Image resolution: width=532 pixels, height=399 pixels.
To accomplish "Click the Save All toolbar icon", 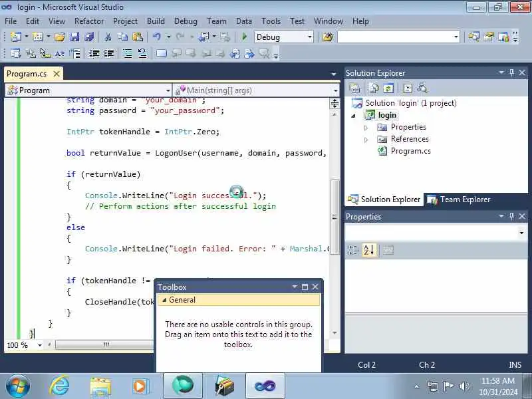I will point(89,37).
